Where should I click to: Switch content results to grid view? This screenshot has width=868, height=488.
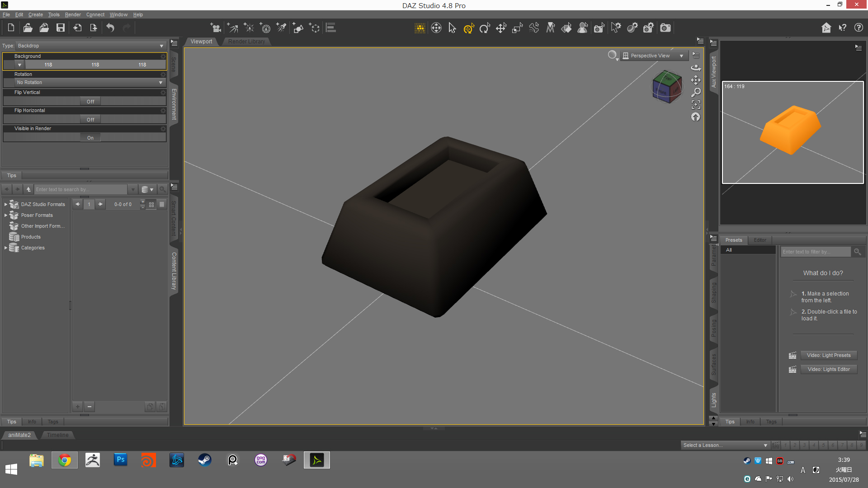[151, 205]
